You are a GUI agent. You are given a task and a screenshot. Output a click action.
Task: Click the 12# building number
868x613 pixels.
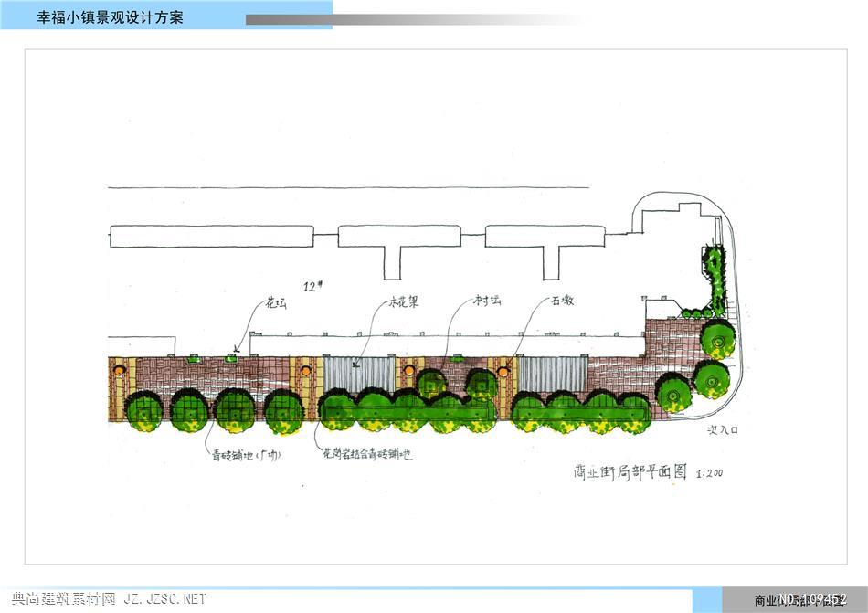click(x=314, y=286)
